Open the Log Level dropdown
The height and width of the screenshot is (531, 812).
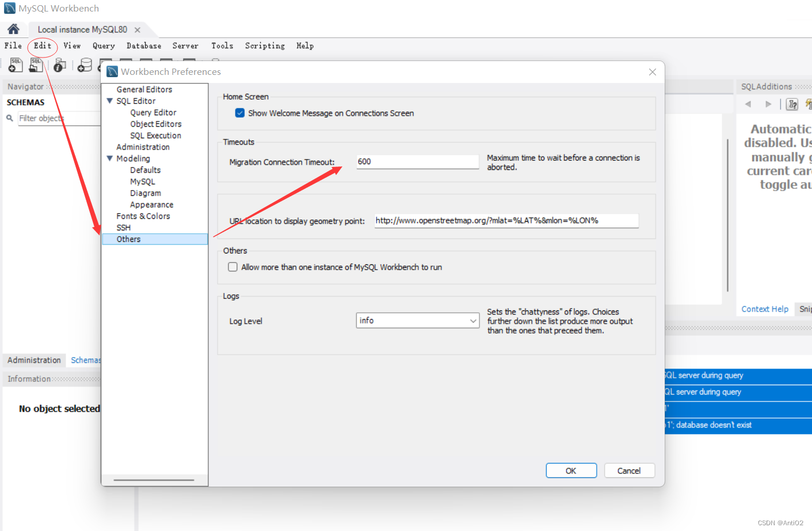tap(418, 320)
